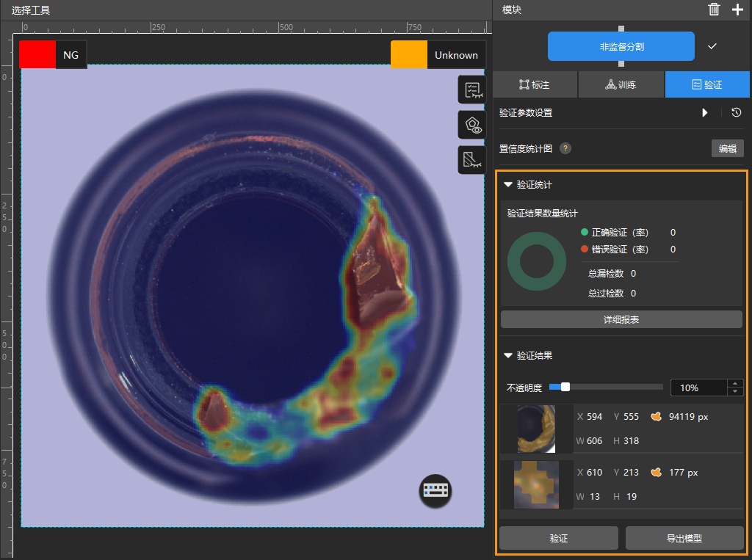The width and height of the screenshot is (752, 560).
Task: Click the 详细报表 button
Action: (x=621, y=319)
